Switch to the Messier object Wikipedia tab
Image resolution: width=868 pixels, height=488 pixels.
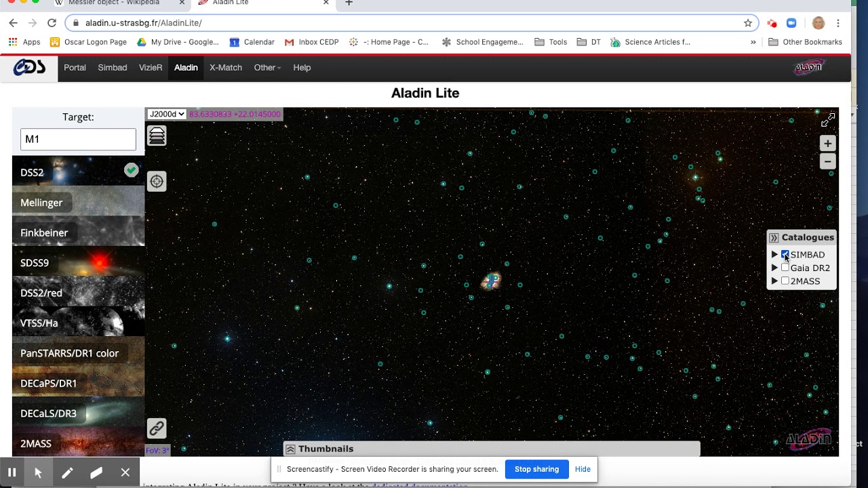(x=114, y=3)
